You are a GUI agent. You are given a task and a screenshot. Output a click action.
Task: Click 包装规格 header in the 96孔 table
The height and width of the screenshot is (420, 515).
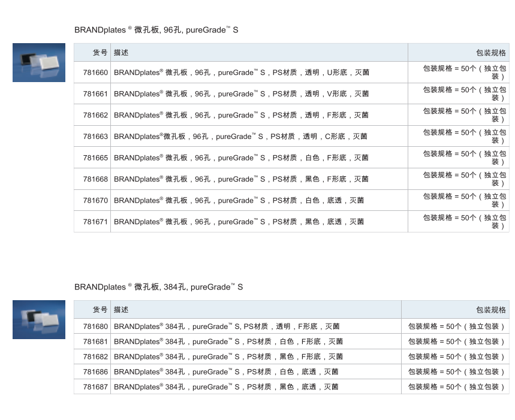490,53
